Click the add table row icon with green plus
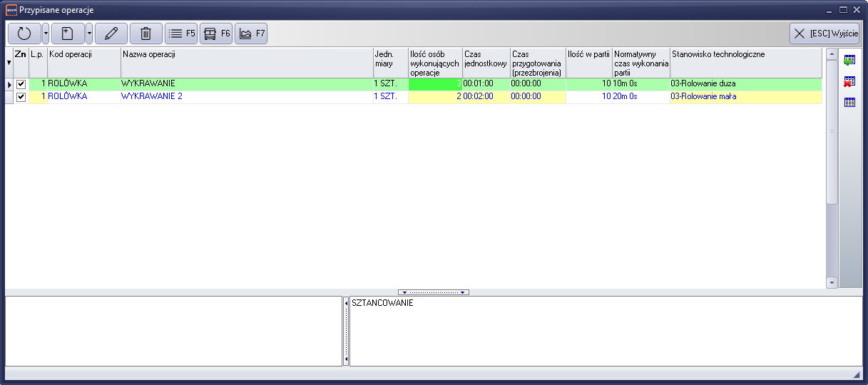868x385 pixels. 849,60
